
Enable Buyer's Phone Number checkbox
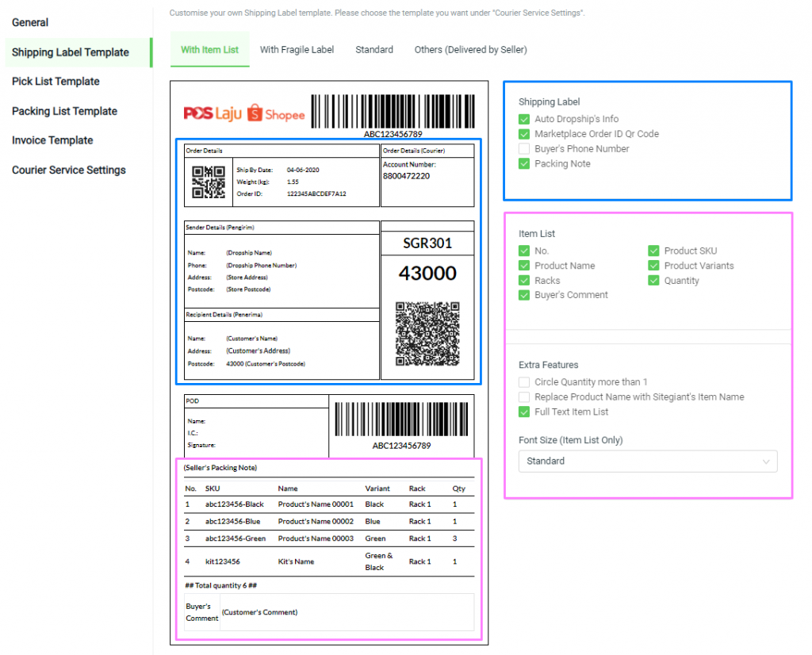pos(524,149)
